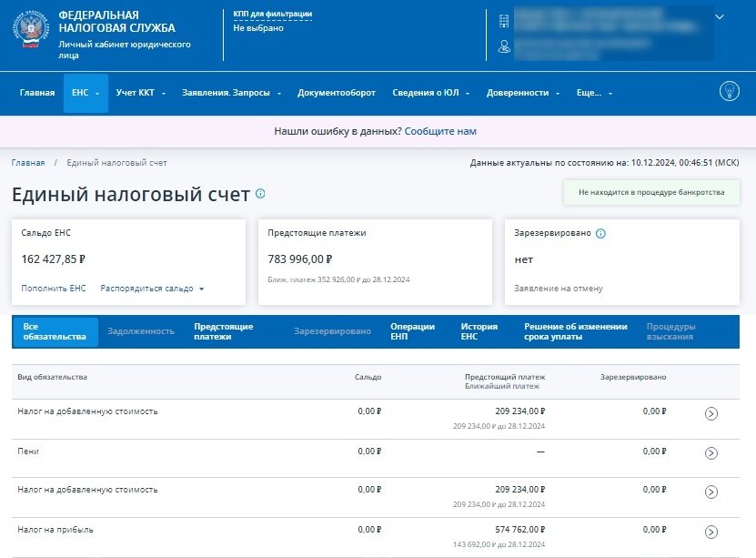
Task: Expand the organization profile chevron
Action: click(x=720, y=16)
